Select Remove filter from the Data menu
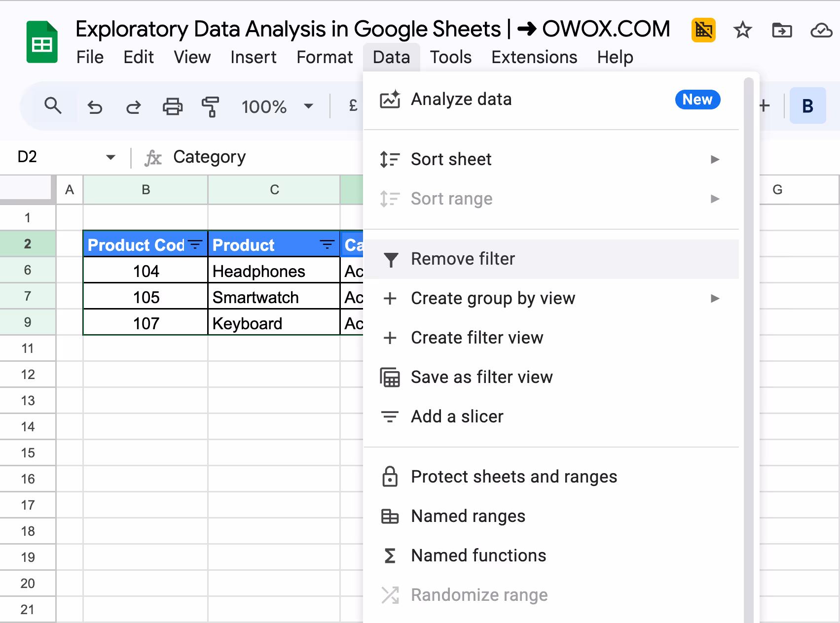Screen dimensions: 840x623 462,258
